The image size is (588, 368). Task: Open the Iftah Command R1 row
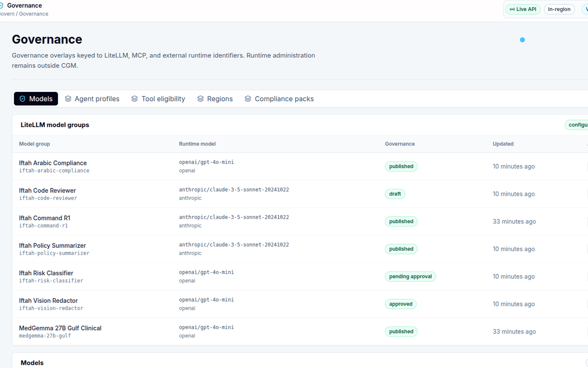tap(300, 222)
